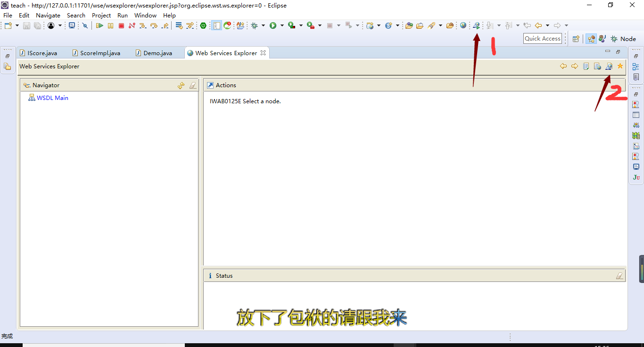Click the Resume debug button
Image resolution: width=644 pixels, height=347 pixels.
pyautogui.click(x=99, y=25)
